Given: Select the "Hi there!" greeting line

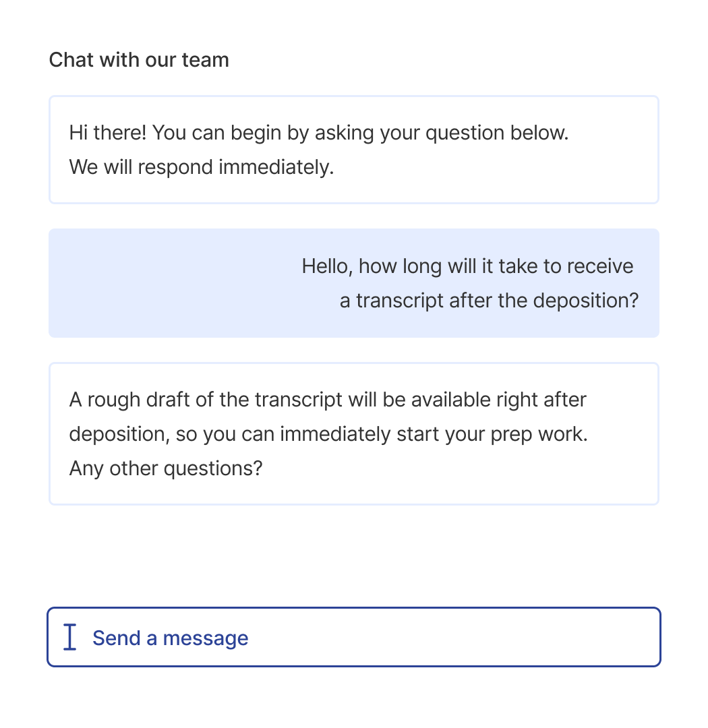Looking at the screenshot, I should [x=319, y=133].
